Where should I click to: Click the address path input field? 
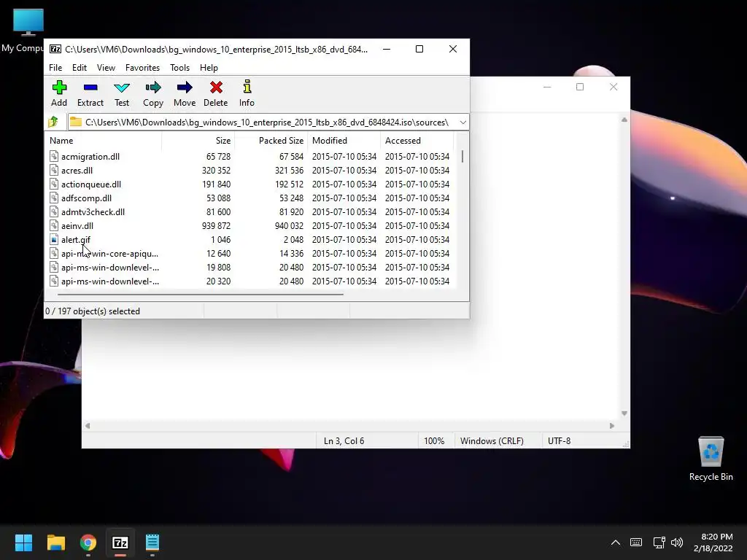click(x=262, y=122)
